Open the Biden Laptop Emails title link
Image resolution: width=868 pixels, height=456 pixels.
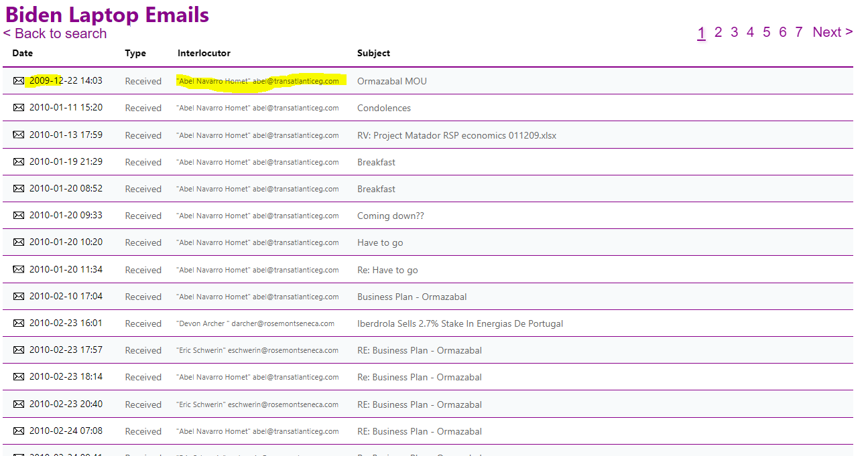[107, 14]
